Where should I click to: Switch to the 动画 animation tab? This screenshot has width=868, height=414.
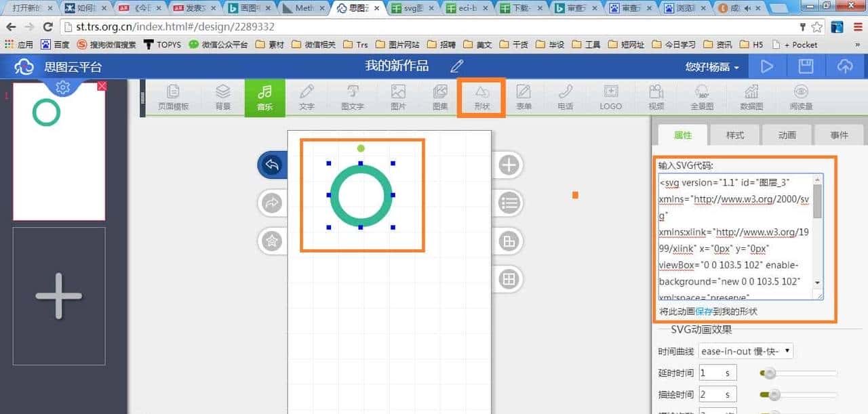click(x=787, y=135)
